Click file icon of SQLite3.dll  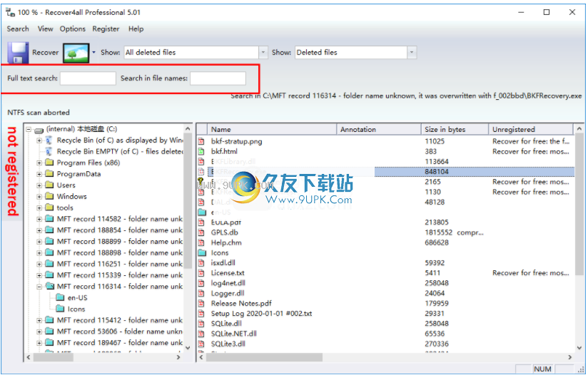click(x=201, y=344)
